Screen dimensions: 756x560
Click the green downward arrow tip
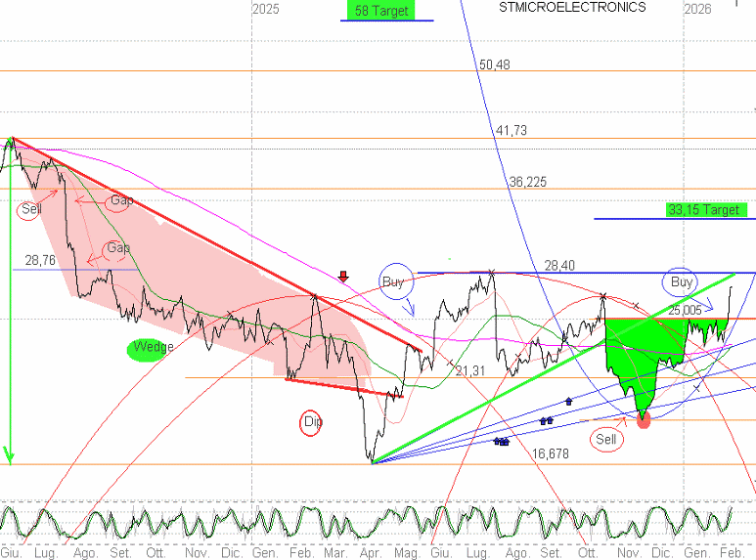click(10, 455)
